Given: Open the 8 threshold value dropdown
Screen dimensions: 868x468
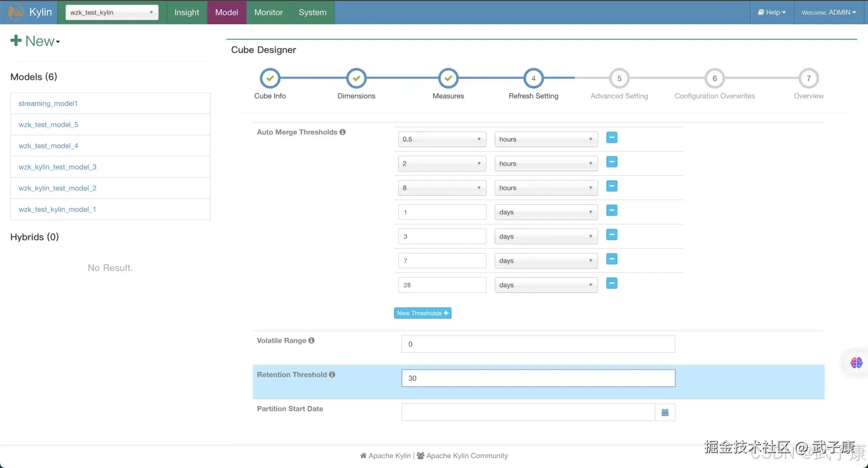Looking at the screenshot, I should coord(442,188).
